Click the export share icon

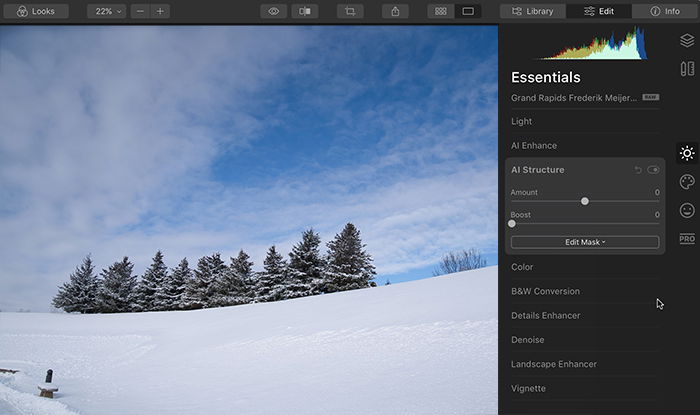coord(395,11)
